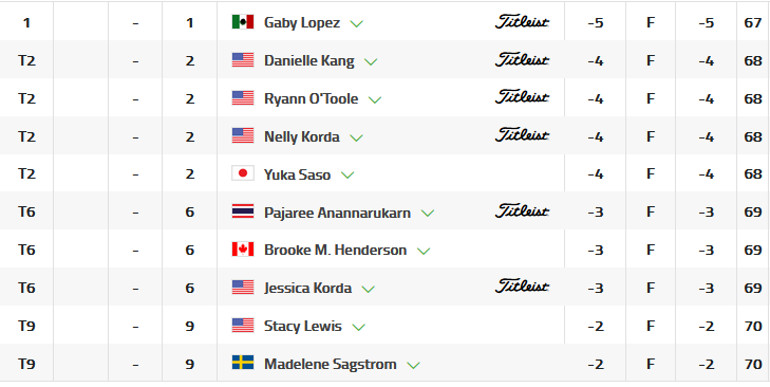Click the Canada flag beside Brooke M. Henderson
This screenshot has height=387, width=770.
[x=243, y=249]
